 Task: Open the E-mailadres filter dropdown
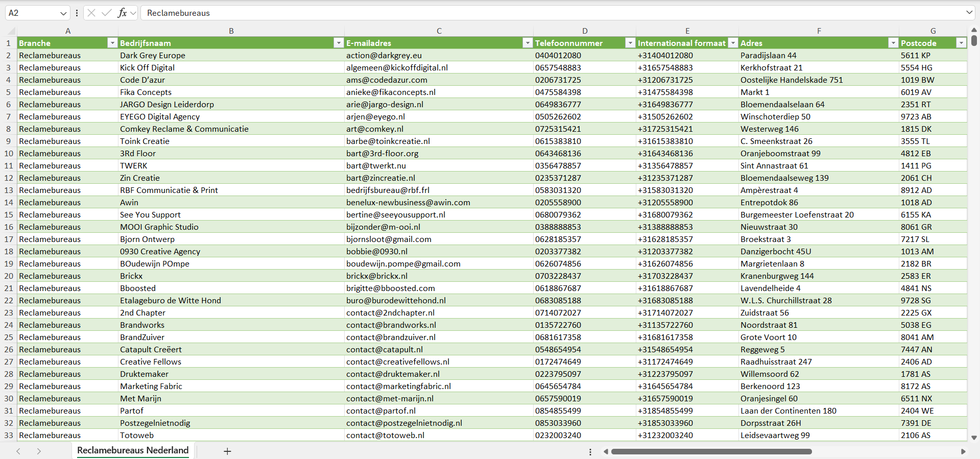tap(528, 43)
